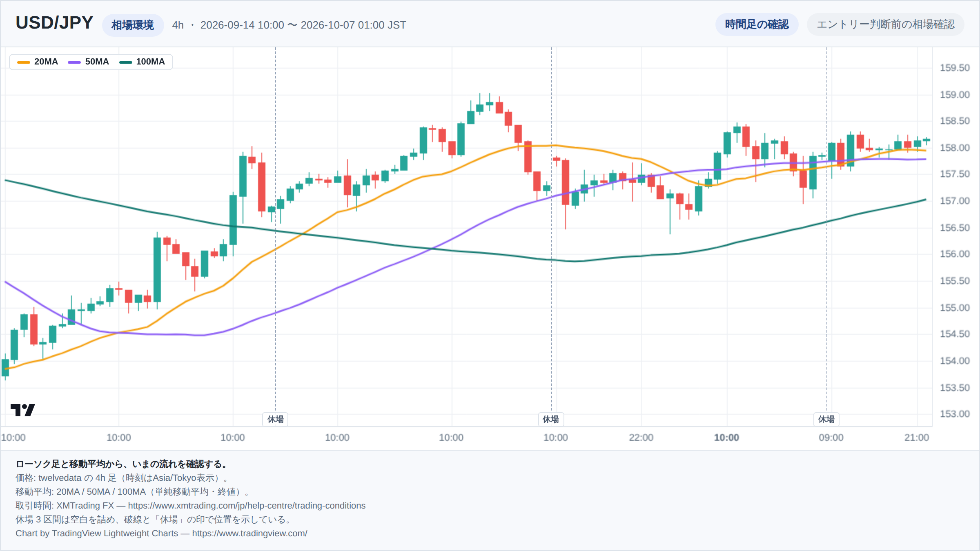The width and height of the screenshot is (980, 551).
Task: Click the 157.00 price axis label
Action: (955, 201)
